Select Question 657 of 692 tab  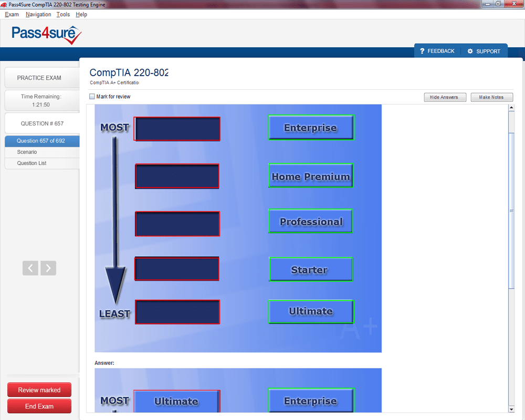(42, 141)
